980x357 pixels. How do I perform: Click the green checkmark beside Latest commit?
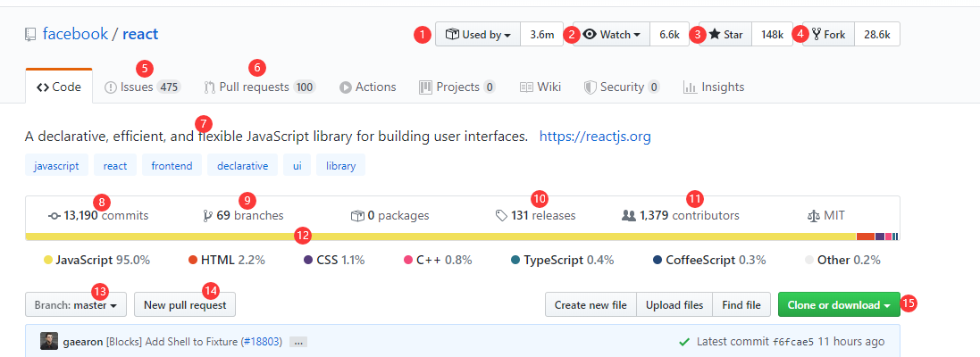pyautogui.click(x=684, y=342)
